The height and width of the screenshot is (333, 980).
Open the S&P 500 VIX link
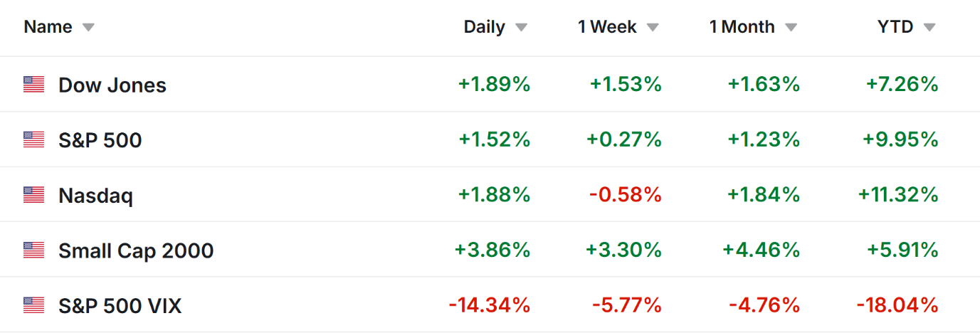point(120,306)
